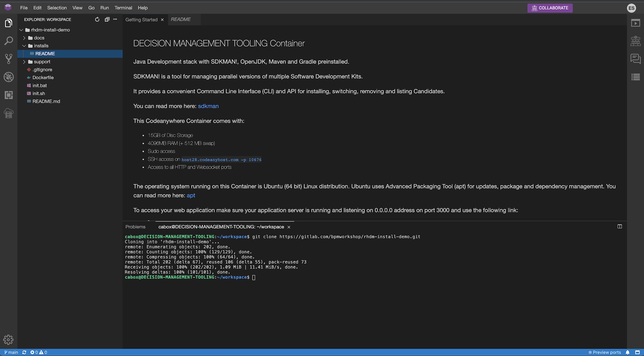Image resolution: width=644 pixels, height=356 pixels.
Task: Open the Settings gear at bottom left
Action: [8, 340]
